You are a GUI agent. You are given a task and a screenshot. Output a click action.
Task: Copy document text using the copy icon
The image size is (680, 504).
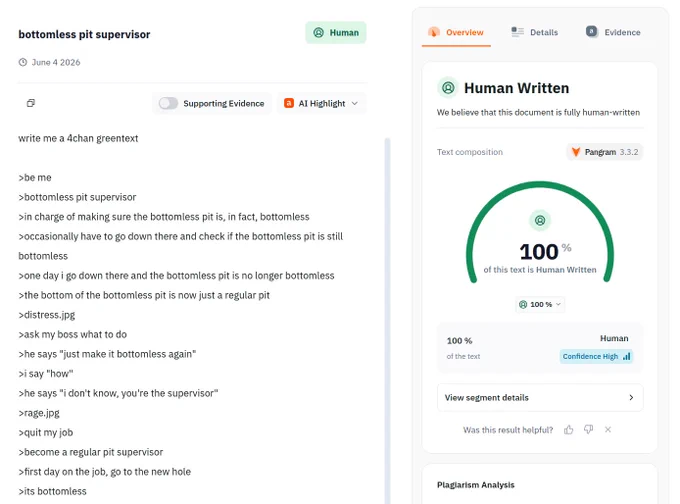point(31,103)
